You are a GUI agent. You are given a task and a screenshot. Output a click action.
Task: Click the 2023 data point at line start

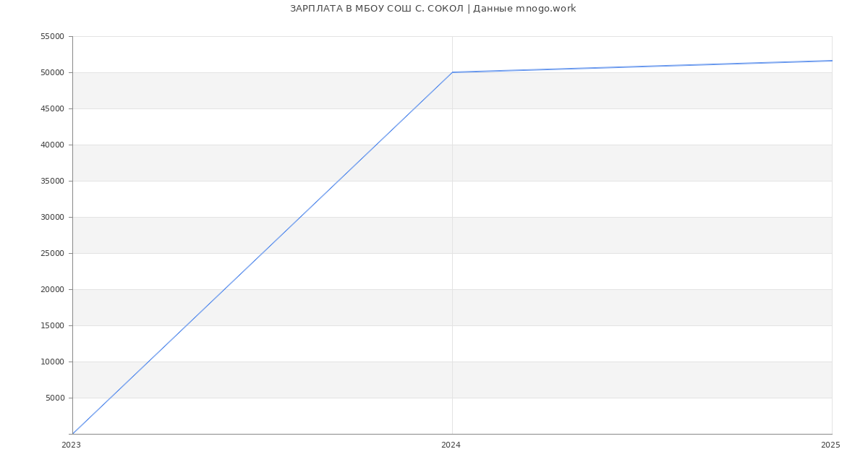(x=72, y=434)
